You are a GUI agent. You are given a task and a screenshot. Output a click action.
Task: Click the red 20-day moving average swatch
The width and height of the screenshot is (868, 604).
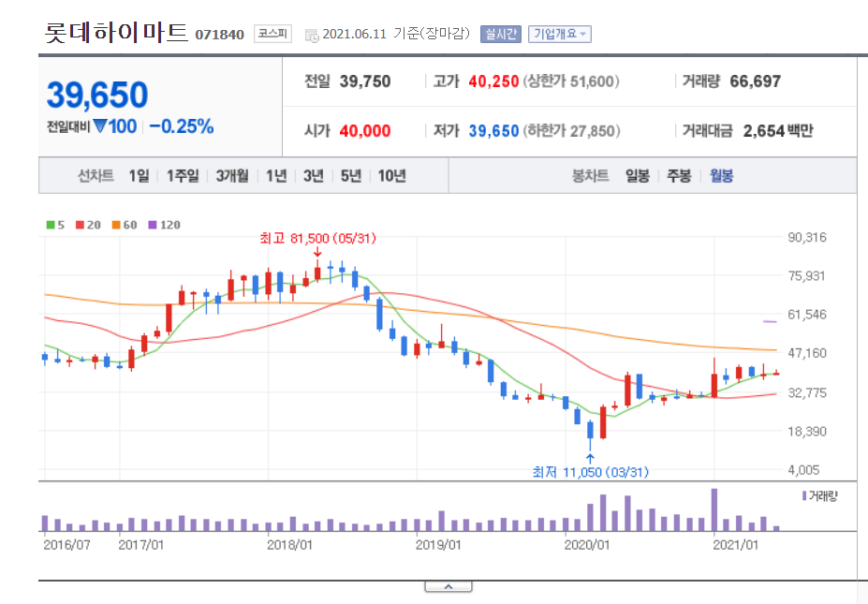point(80,225)
